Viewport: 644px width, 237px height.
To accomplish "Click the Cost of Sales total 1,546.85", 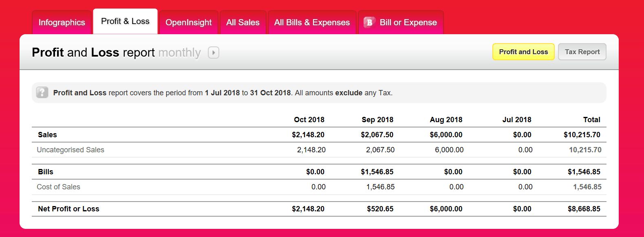I will coord(587,187).
